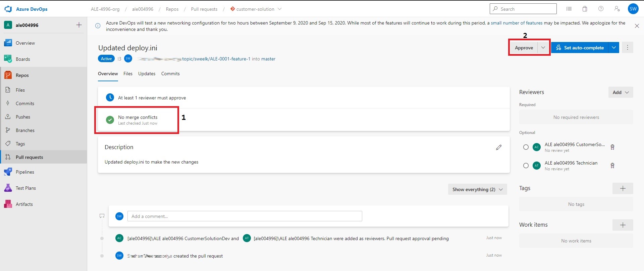Open the Add reviewers dropdown
644x271 pixels.
(x=621, y=92)
